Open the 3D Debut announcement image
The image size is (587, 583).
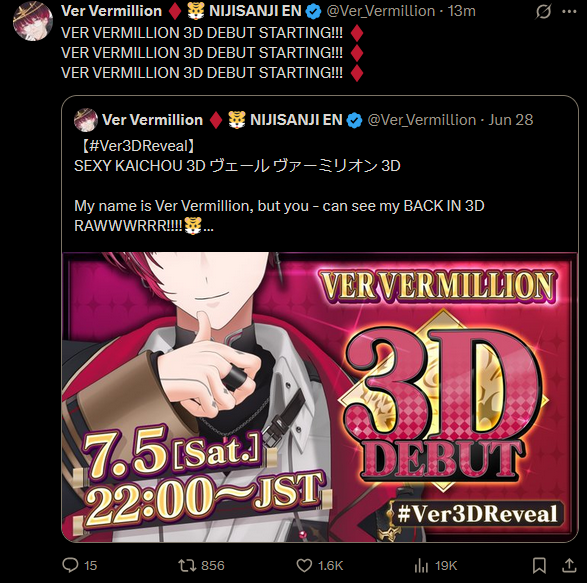(320, 397)
